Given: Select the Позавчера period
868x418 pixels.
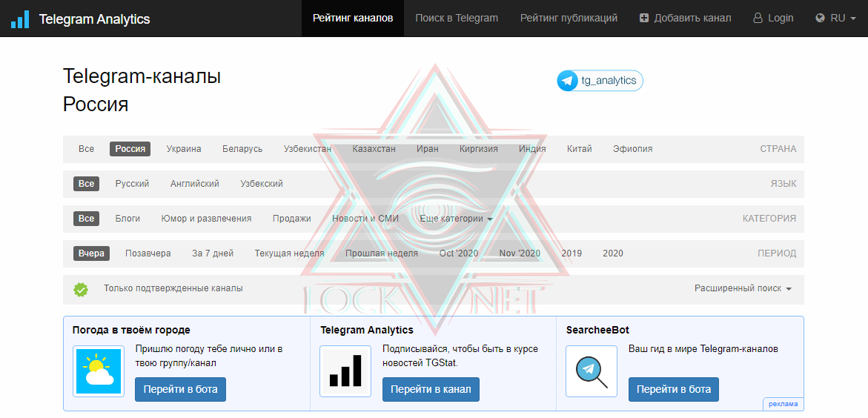Looking at the screenshot, I should tap(148, 253).
